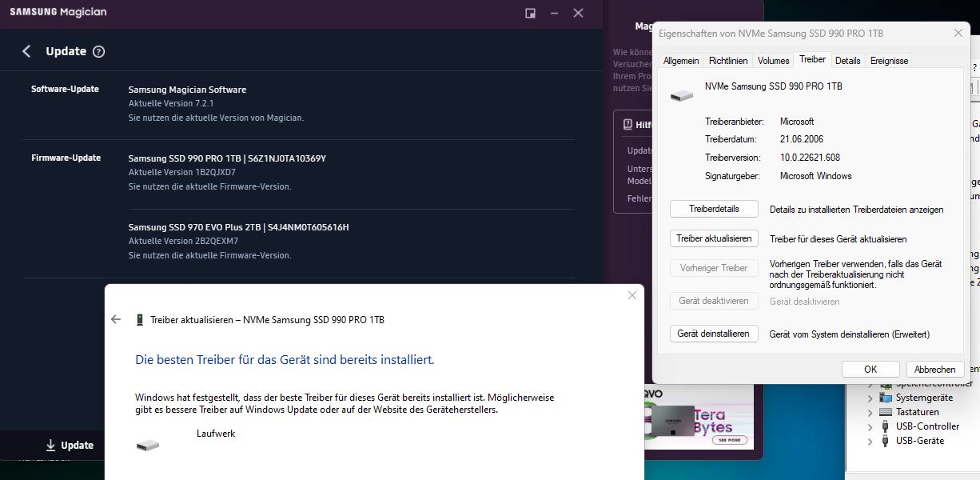The height and width of the screenshot is (480, 980).
Task: Click 'Aktuelle Version 2B2QEXM7' text
Action: coord(184,242)
